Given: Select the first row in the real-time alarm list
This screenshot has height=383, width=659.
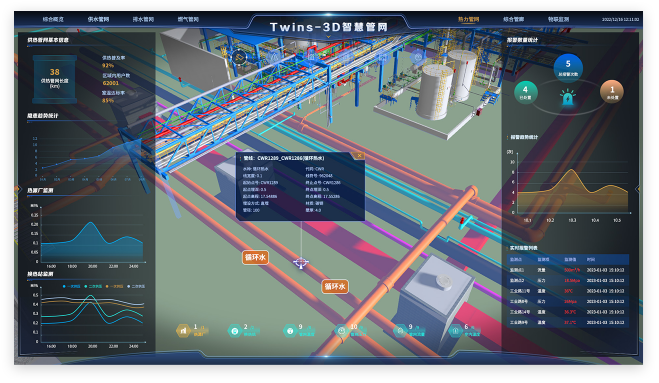Looking at the screenshot, I should coord(567,270).
